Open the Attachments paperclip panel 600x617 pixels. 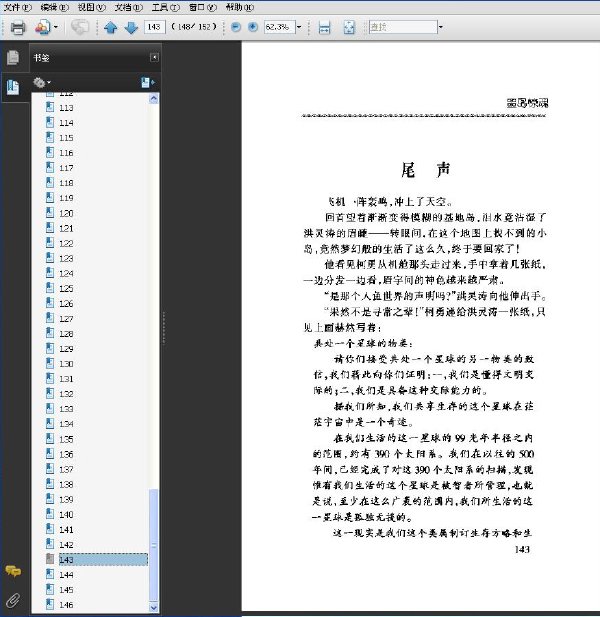pyautogui.click(x=13, y=600)
